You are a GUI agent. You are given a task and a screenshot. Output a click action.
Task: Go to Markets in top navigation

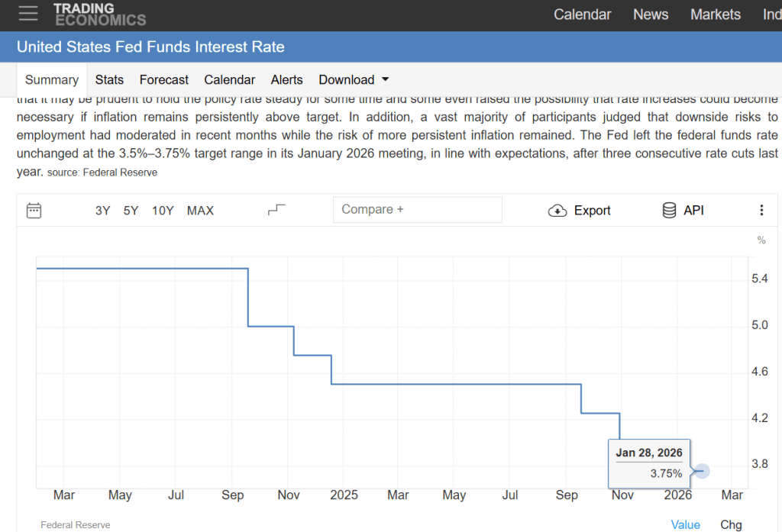click(x=715, y=15)
